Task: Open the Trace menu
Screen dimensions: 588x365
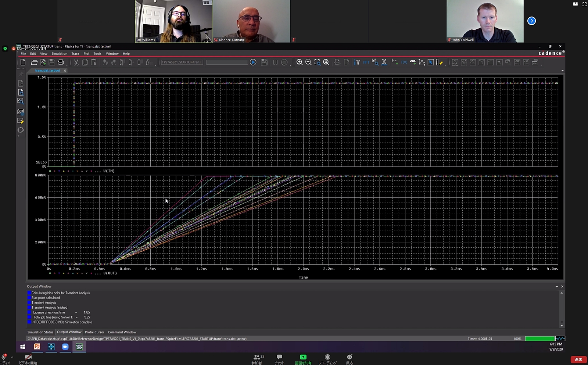Action: (x=75, y=54)
